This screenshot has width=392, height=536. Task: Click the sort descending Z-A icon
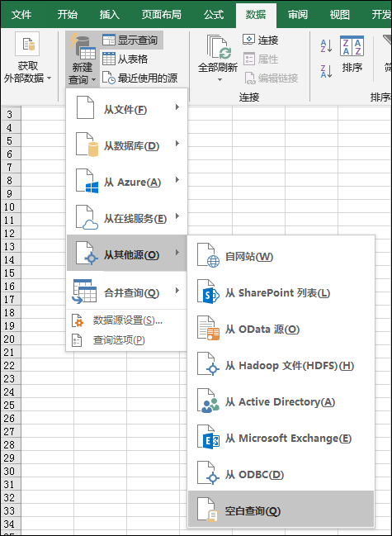tap(326, 72)
